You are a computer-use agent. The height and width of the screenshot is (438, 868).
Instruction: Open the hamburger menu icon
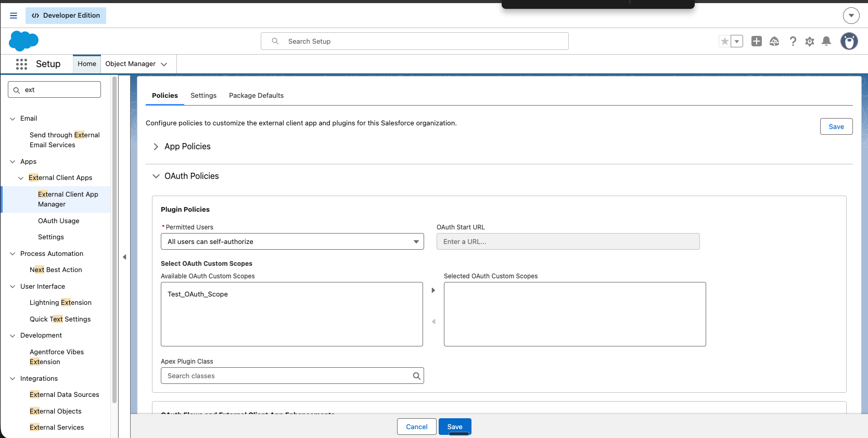click(x=14, y=16)
